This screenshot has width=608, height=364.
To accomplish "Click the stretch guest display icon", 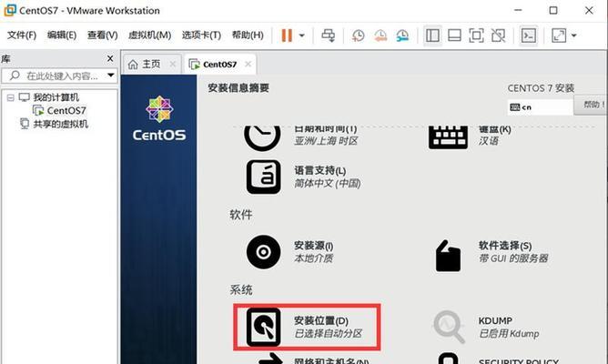I will [x=559, y=35].
